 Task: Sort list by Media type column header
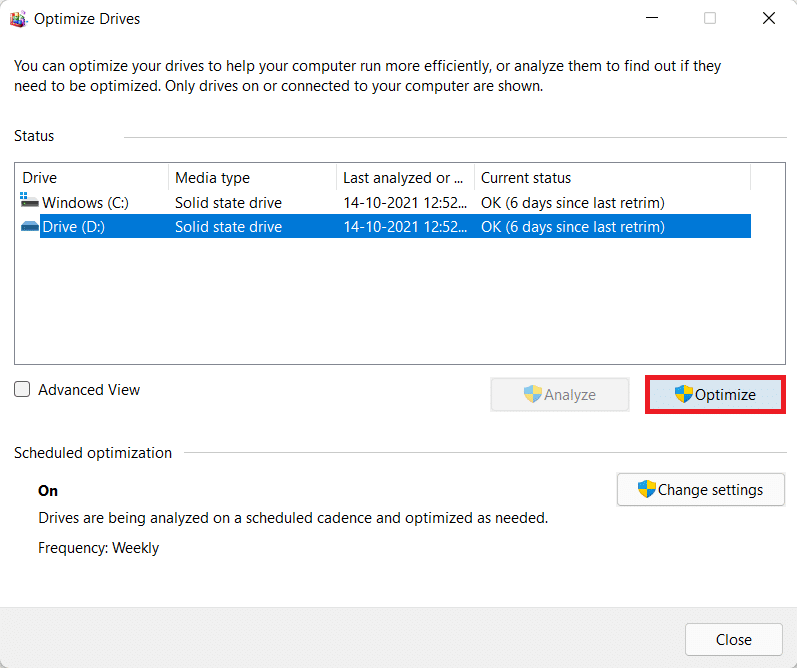click(250, 178)
